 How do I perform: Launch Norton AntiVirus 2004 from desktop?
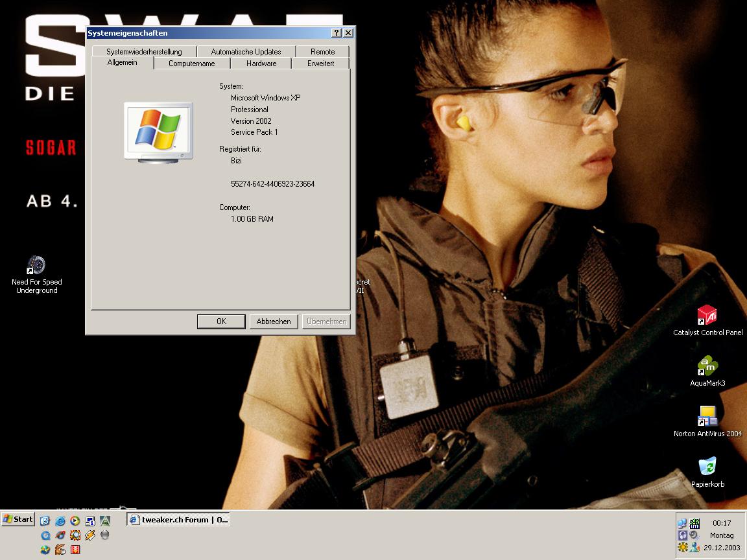(x=707, y=417)
